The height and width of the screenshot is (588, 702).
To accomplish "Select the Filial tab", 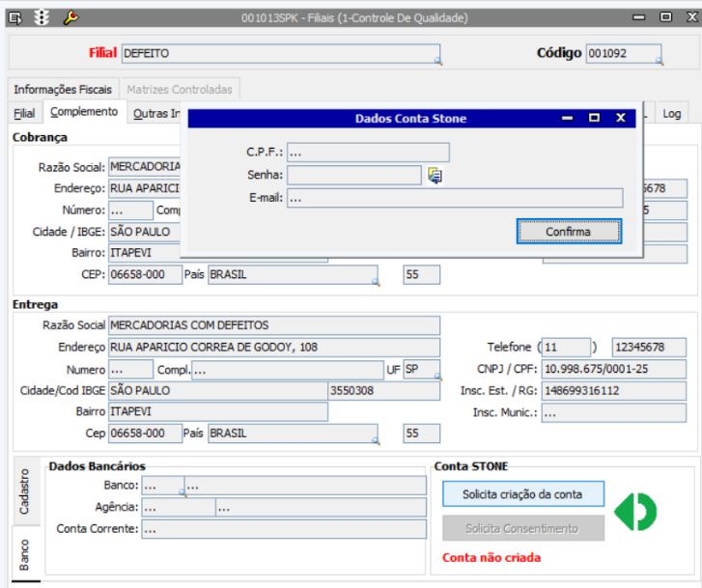I will point(24,113).
